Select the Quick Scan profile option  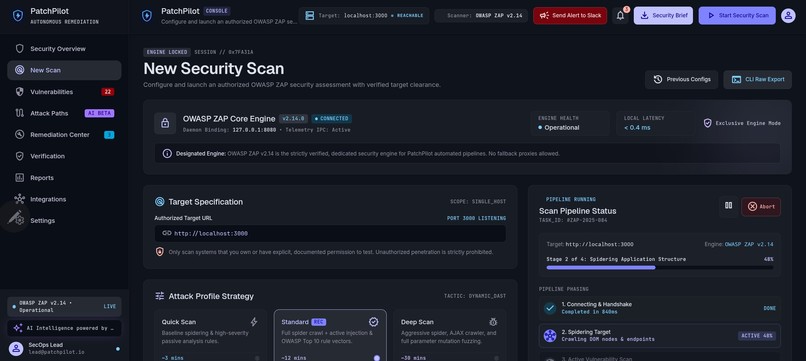coord(210,335)
